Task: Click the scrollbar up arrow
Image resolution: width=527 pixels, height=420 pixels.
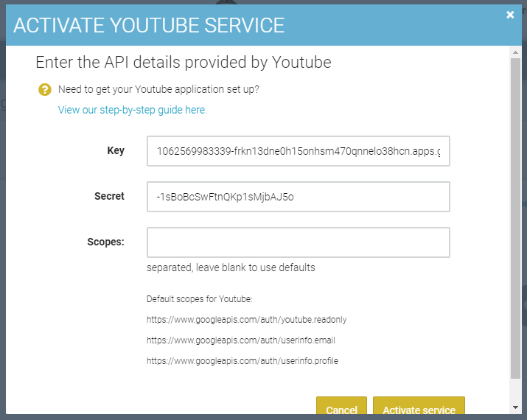Action: point(515,52)
